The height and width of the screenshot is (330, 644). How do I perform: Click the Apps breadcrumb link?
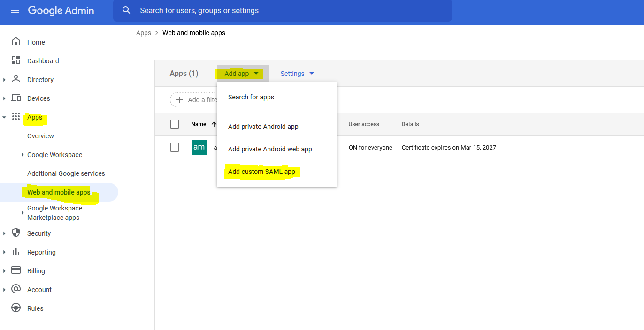[143, 32]
